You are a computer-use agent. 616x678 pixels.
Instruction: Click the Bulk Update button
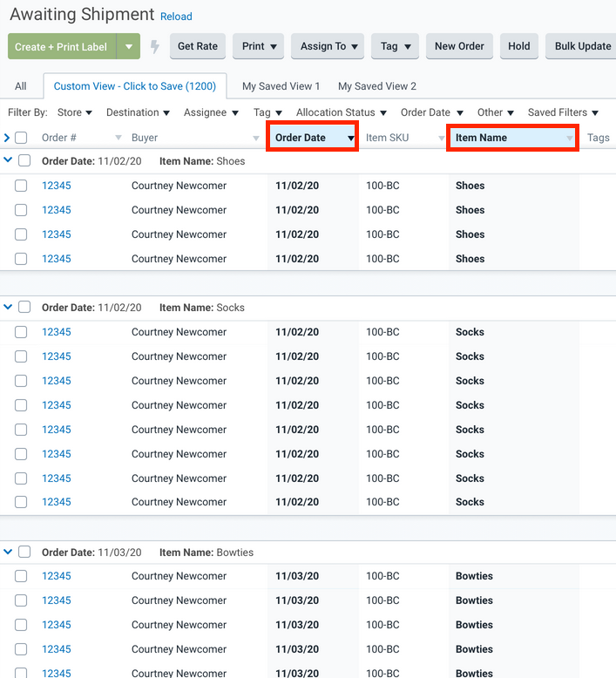581,47
